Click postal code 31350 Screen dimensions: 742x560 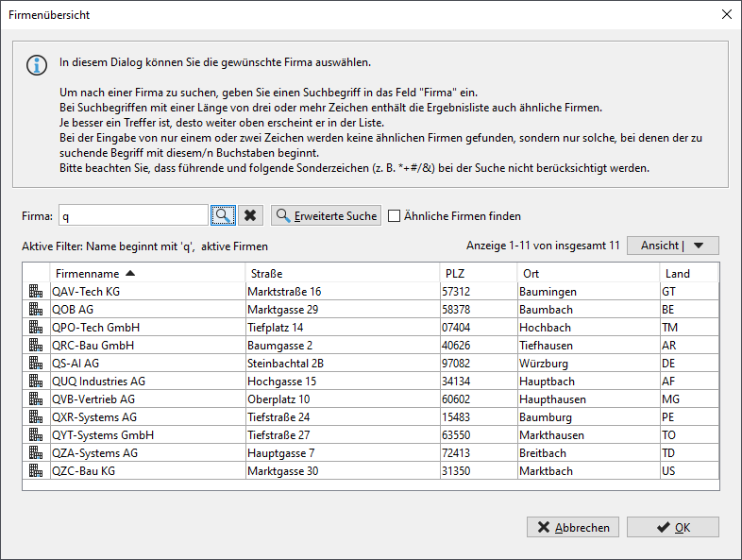[x=479, y=471]
